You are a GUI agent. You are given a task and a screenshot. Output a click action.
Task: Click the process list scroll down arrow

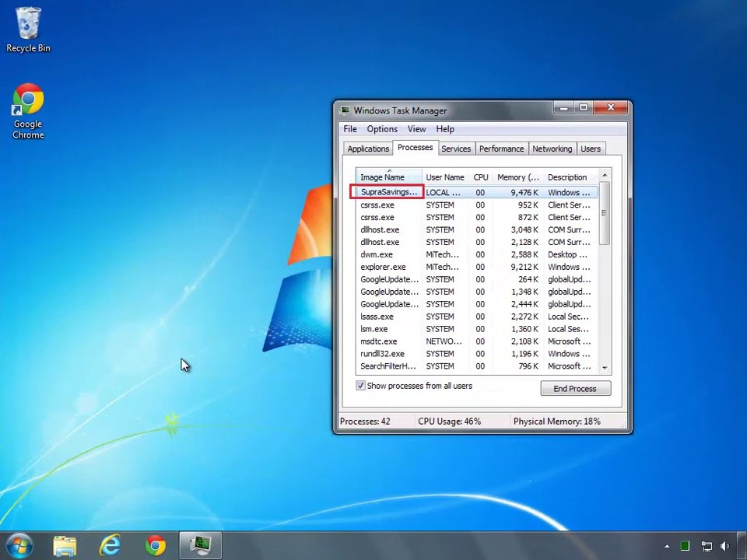605,368
